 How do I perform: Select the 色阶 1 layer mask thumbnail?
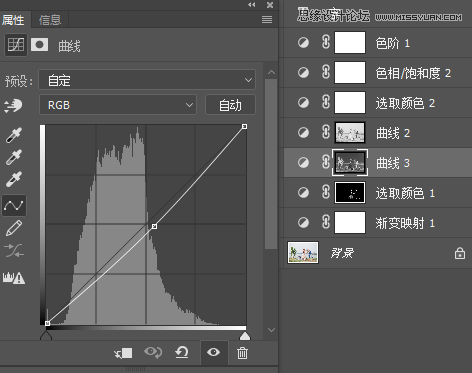point(350,43)
